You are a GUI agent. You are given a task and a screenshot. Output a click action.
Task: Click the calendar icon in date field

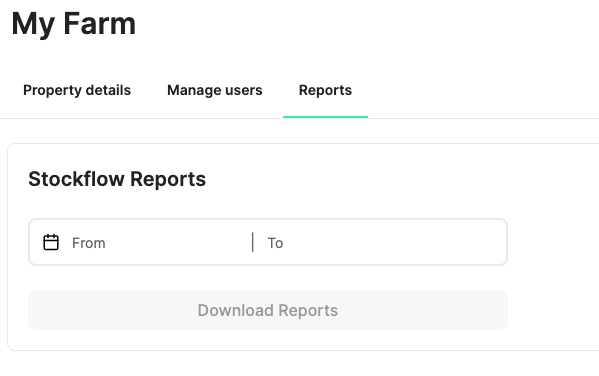click(51, 242)
